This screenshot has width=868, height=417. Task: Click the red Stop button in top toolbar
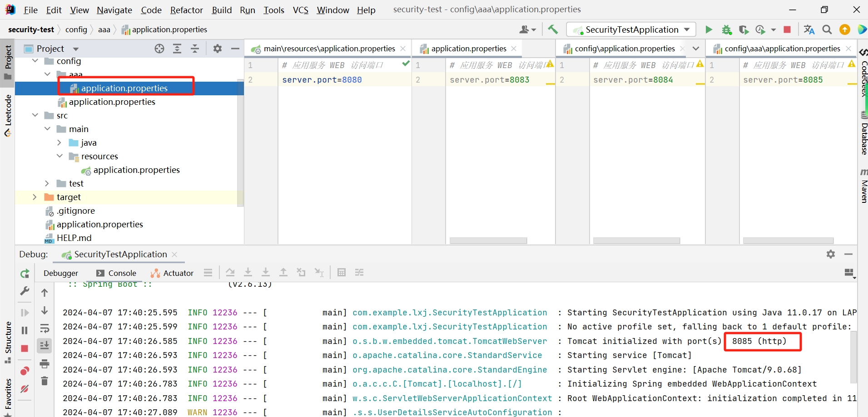pos(787,29)
